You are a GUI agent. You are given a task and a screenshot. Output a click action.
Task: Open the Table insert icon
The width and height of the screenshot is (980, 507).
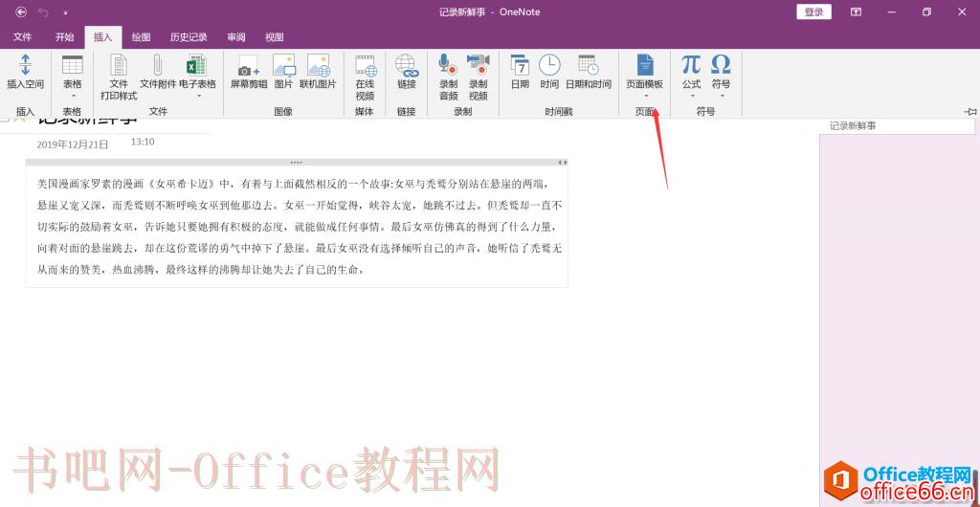(73, 65)
